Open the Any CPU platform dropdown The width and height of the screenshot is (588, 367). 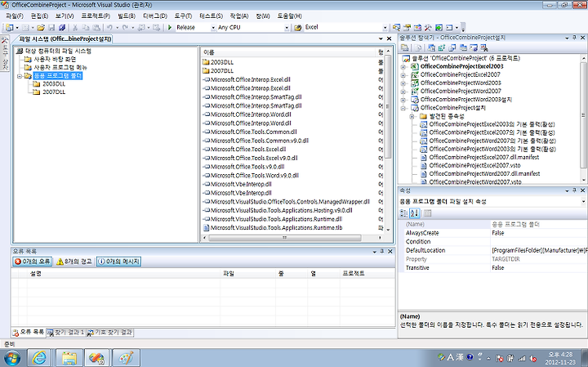(x=287, y=28)
